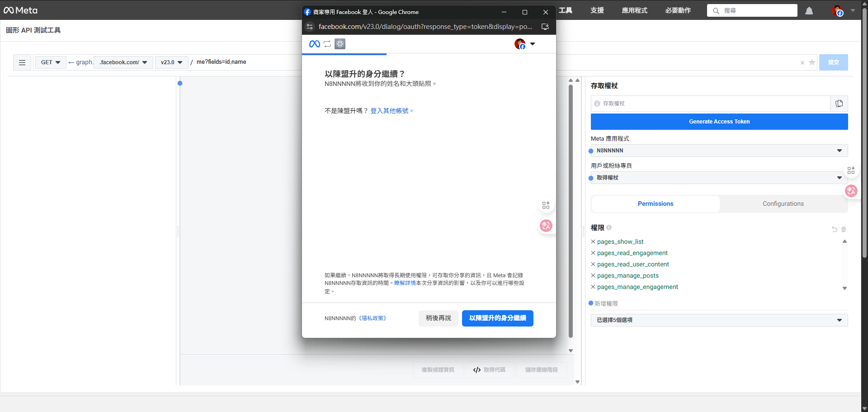Click the undo arrow icon above the permissions list
Viewport: 868px width, 412px height.
coord(834,229)
